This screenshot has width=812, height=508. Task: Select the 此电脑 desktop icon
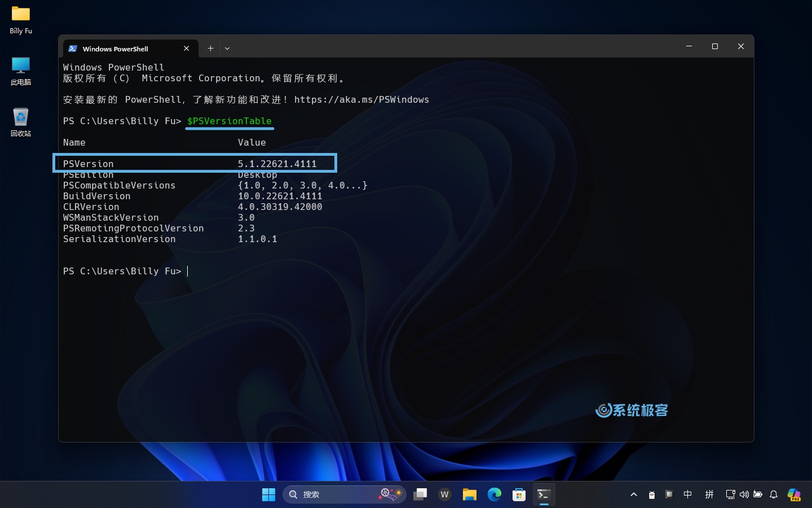click(x=21, y=71)
